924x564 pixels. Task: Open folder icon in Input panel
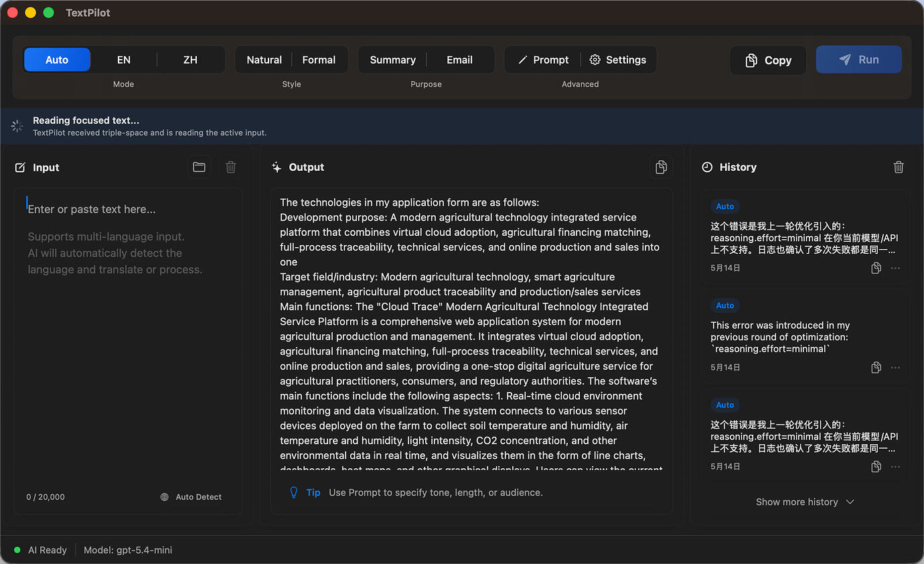coord(199,167)
